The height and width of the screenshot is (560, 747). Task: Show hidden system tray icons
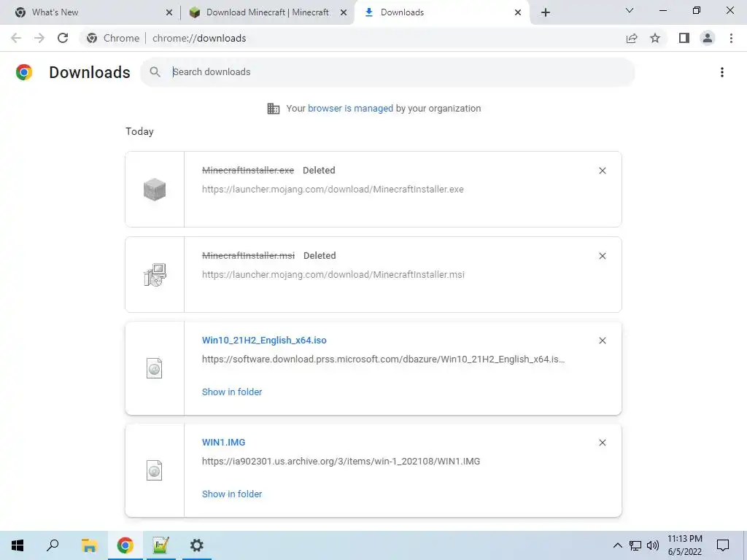(617, 545)
